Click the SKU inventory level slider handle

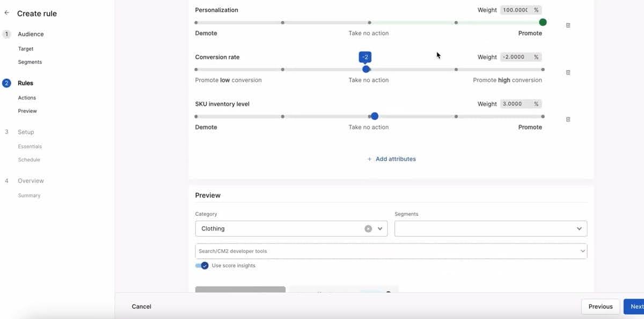coord(375,116)
